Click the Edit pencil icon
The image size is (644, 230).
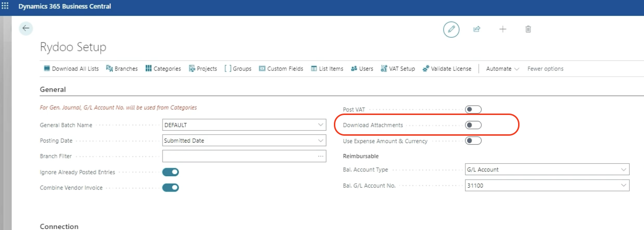click(451, 29)
